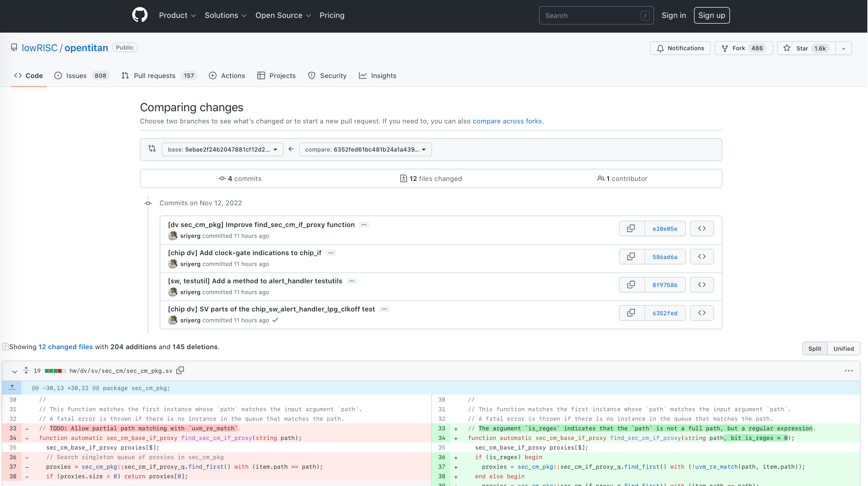Click the ellipsis icon on sec_cm_pkg.sv diff header
The height and width of the screenshot is (486, 868).
pos(849,371)
